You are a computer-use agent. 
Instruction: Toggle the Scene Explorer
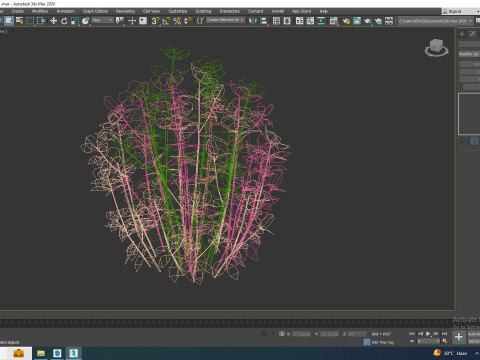coord(276,21)
